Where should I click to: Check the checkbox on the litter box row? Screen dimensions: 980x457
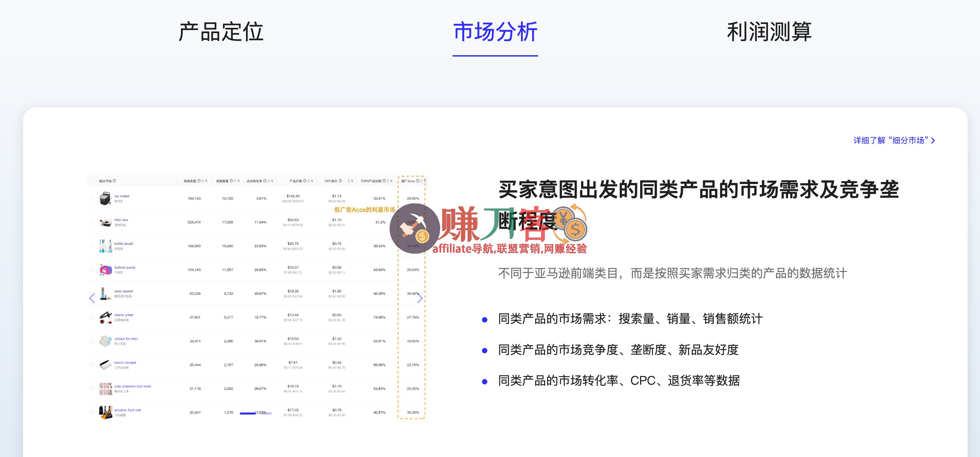click(x=91, y=222)
